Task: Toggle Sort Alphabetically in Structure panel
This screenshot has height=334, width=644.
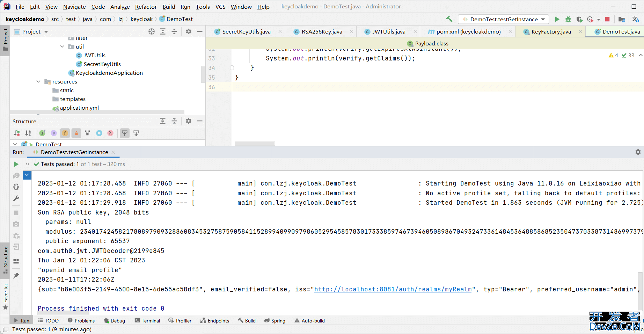Action: 28,133
